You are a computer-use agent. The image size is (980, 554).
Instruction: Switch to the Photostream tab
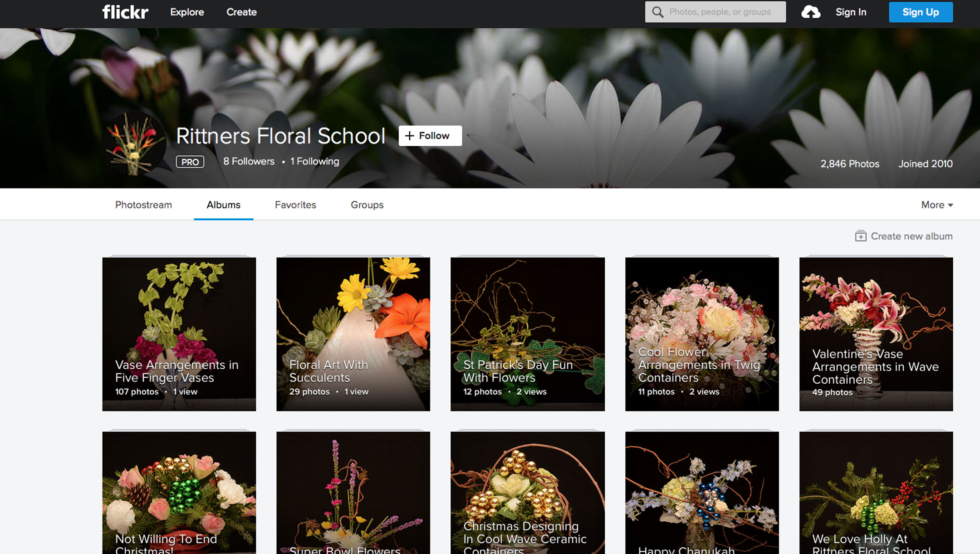click(x=143, y=205)
